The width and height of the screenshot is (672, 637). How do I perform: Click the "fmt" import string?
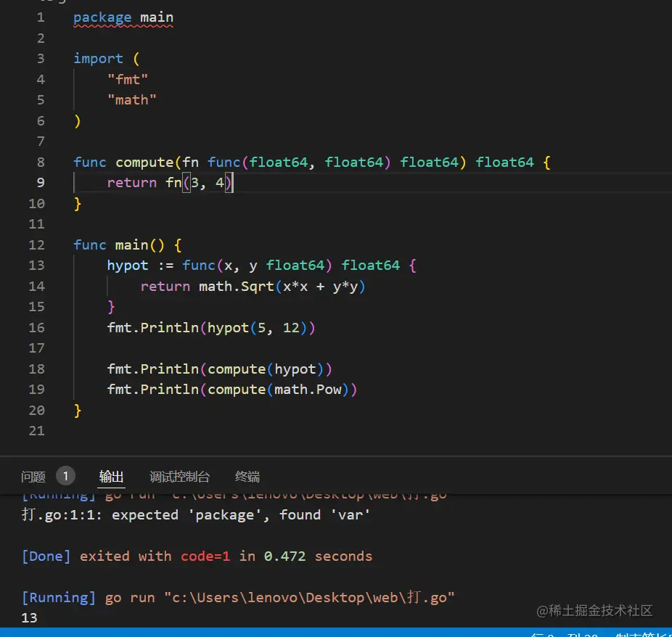[x=128, y=80]
